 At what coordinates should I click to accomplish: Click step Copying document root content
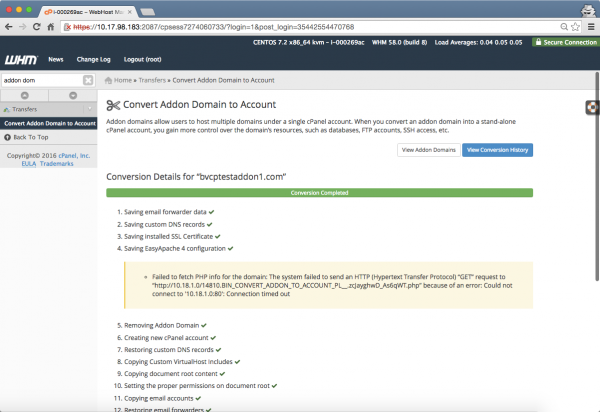point(171,374)
